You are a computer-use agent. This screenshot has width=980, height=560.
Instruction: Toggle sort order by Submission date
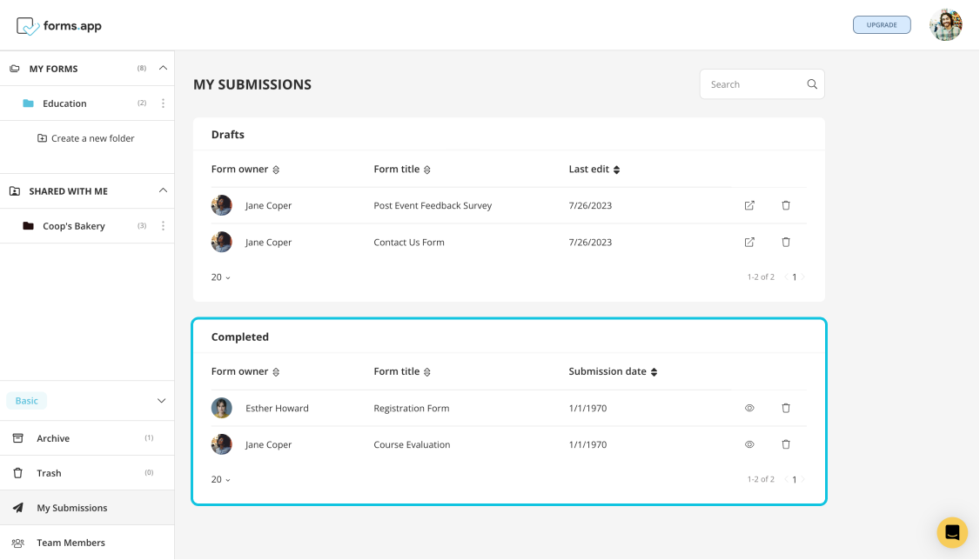tap(653, 371)
